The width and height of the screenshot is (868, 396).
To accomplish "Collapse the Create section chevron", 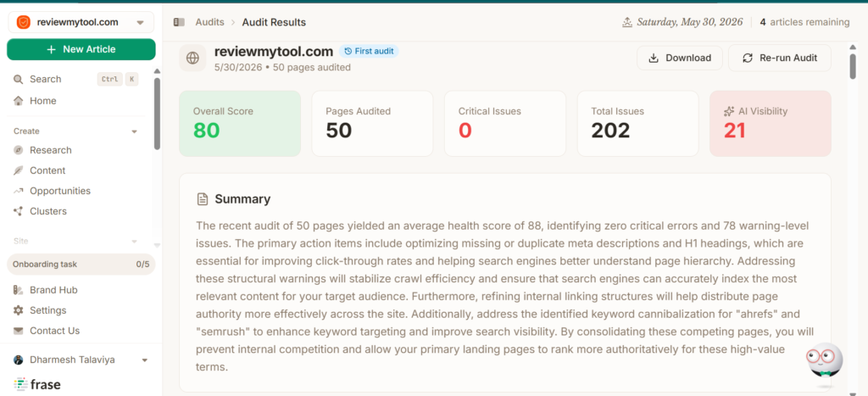I will (x=134, y=131).
